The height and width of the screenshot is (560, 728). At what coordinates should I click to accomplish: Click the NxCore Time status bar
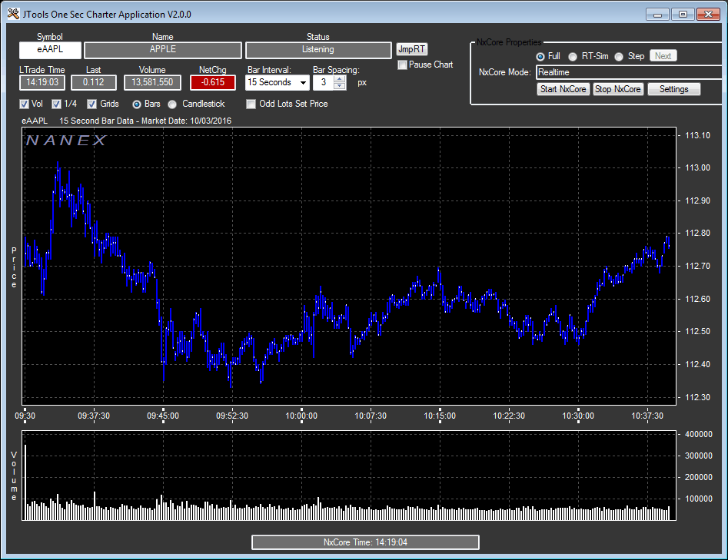365,542
